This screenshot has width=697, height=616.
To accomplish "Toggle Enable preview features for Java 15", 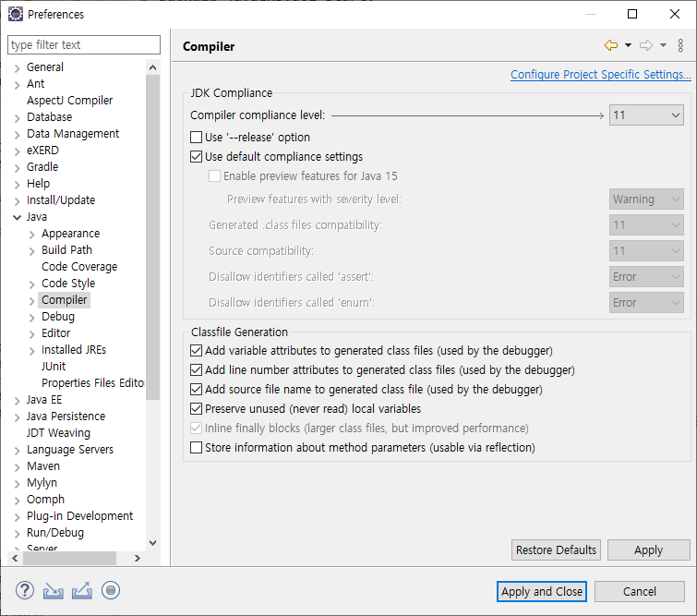I will [215, 176].
